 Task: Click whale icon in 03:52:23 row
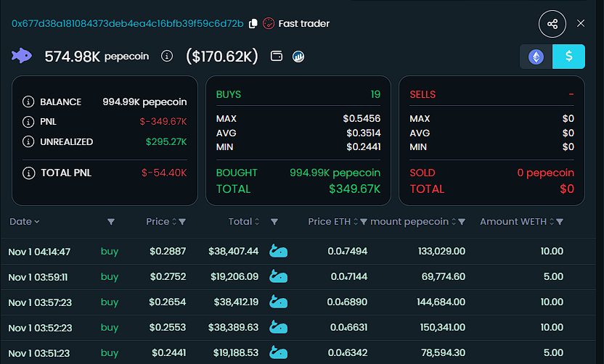coord(278,327)
